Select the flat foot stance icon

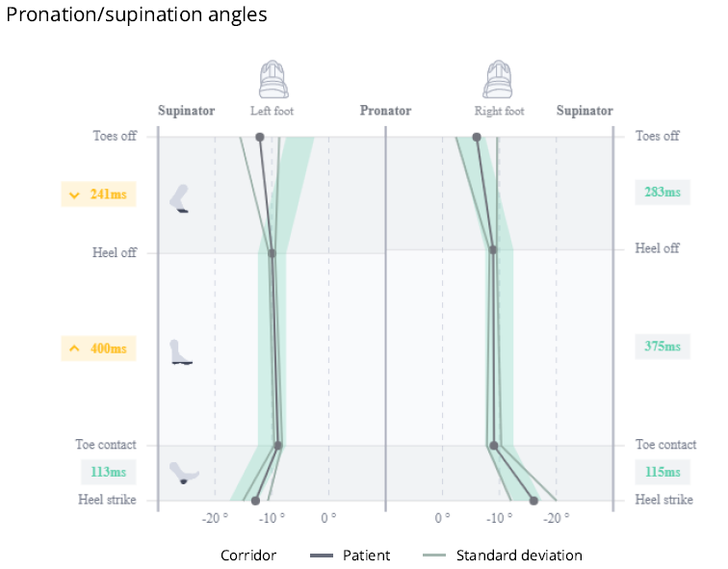180,351
